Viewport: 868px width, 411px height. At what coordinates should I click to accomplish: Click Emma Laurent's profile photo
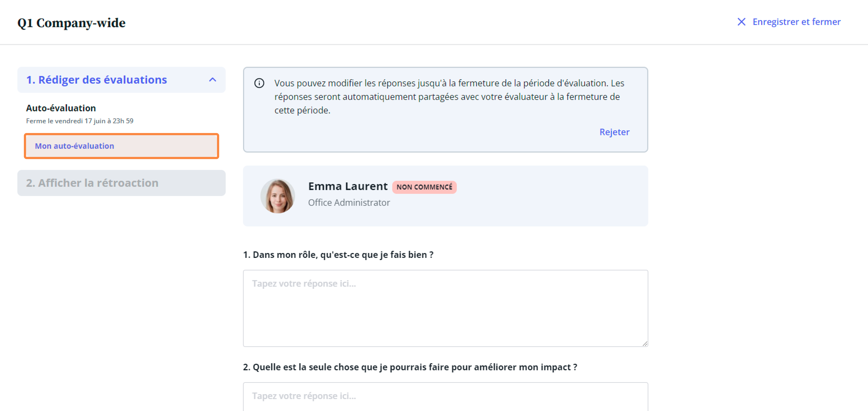(278, 196)
